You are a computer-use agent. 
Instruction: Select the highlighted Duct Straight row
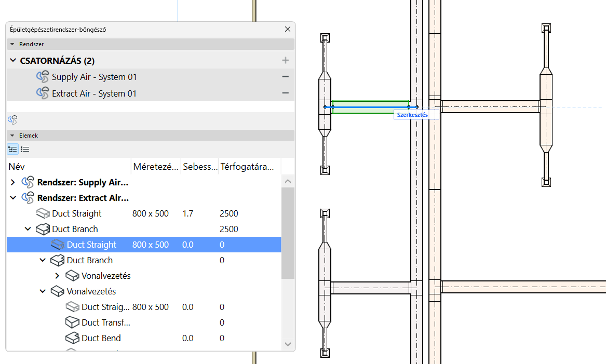[144, 245]
